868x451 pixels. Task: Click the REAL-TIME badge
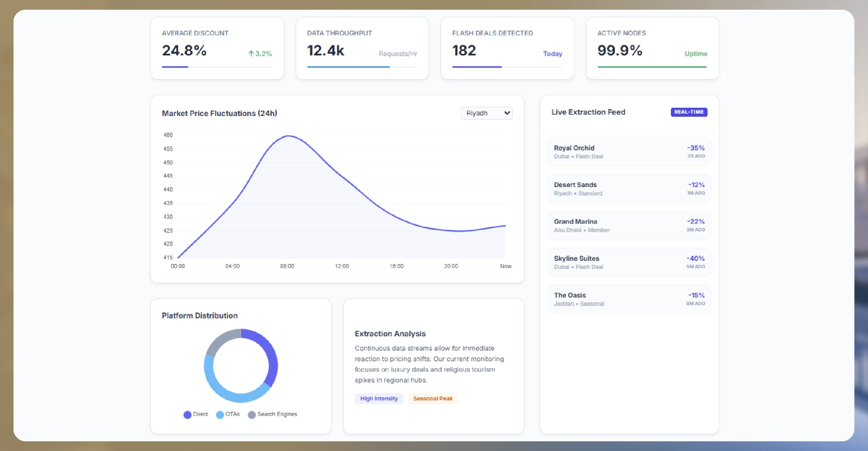(x=689, y=112)
